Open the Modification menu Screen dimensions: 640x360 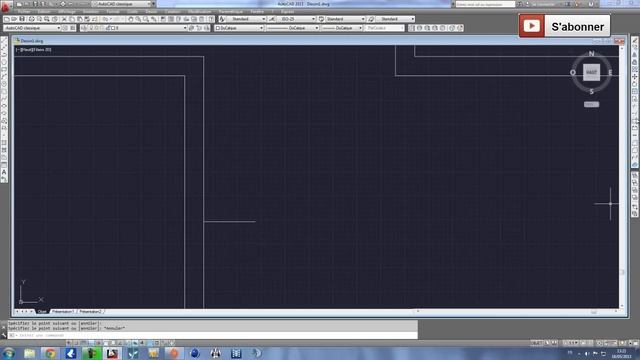(200, 11)
